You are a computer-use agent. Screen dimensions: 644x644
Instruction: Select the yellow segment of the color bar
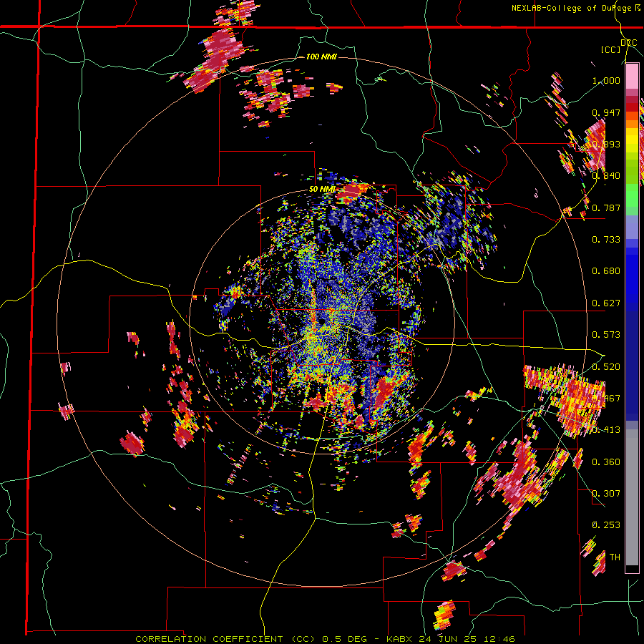click(632, 140)
